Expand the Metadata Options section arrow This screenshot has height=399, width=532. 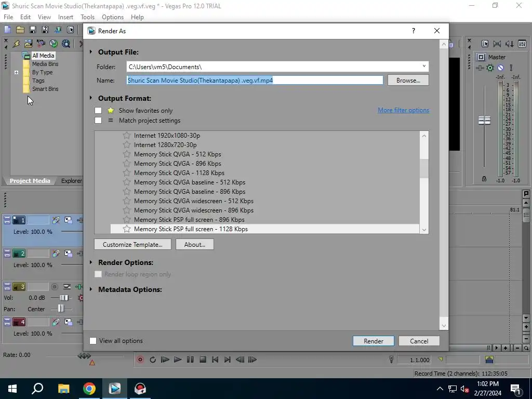(91, 289)
